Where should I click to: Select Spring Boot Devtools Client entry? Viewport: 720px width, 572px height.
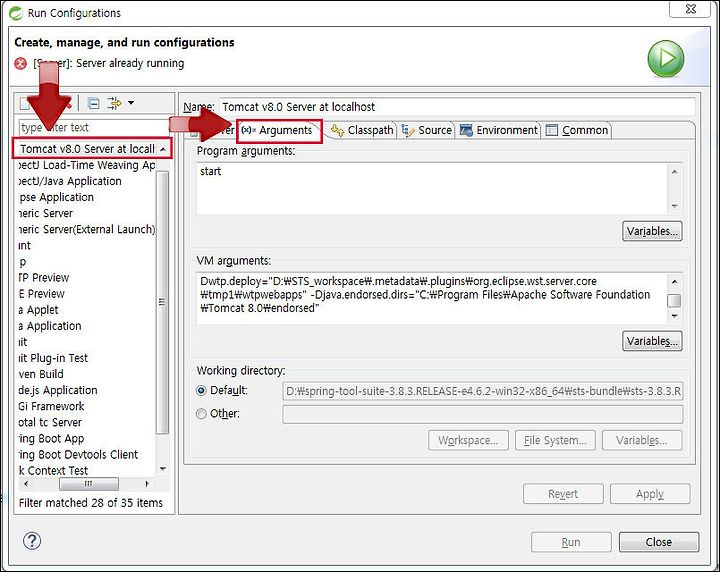(78, 454)
